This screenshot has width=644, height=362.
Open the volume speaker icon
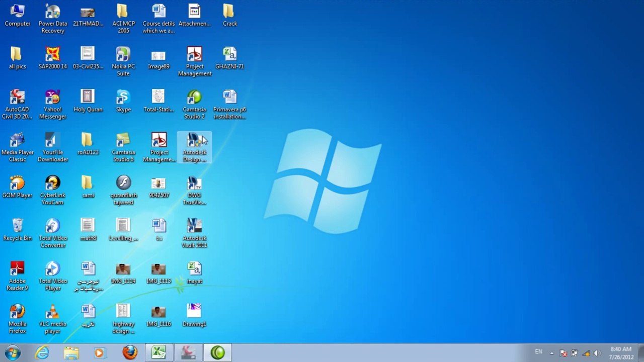tap(597, 353)
